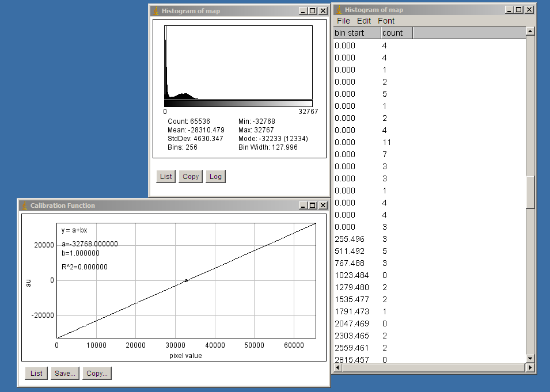The width and height of the screenshot is (550, 392).
Task: Open the Edit menu
Action: pyautogui.click(x=363, y=21)
